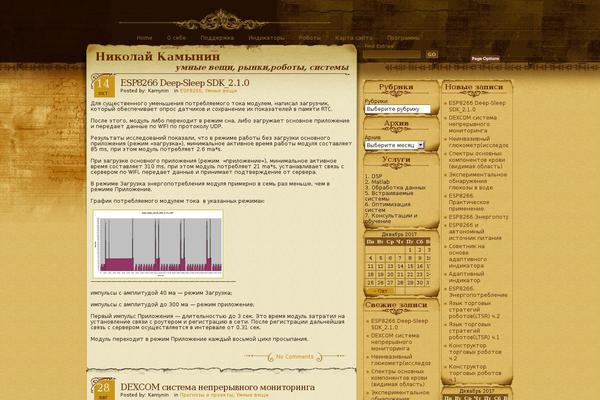Select day 14 in the December calendar
This screenshot has height=400, width=600.
pos(400,266)
